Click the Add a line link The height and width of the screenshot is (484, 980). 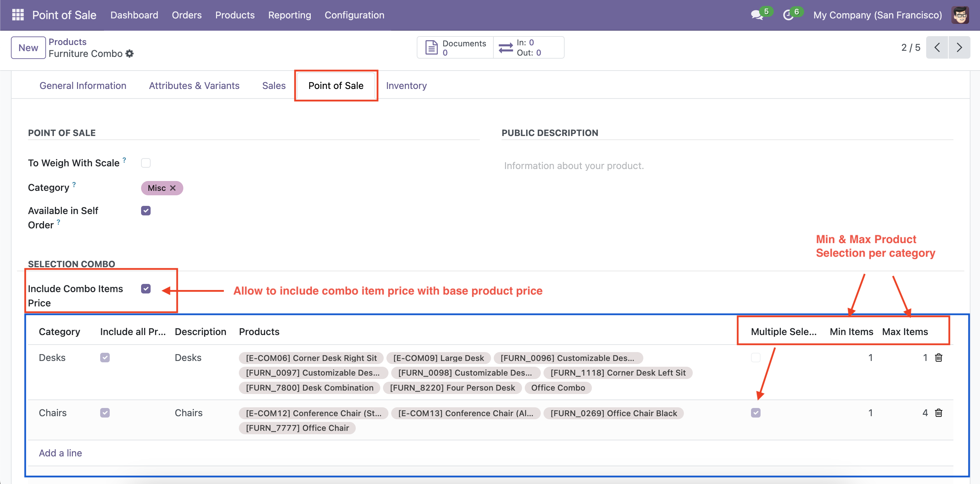(x=60, y=453)
